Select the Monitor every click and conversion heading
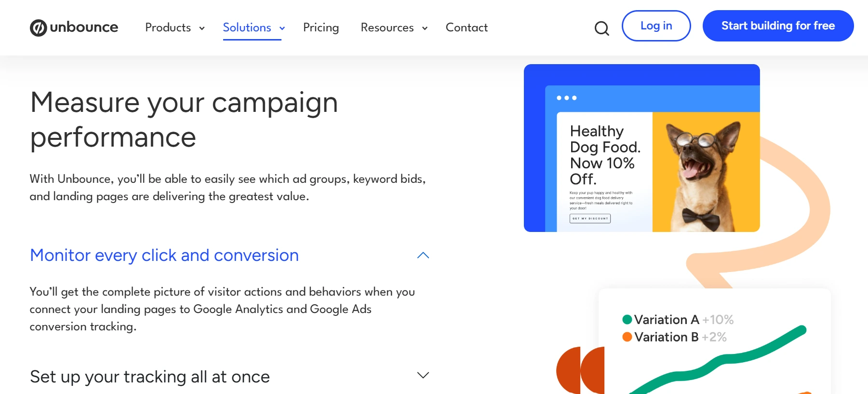This screenshot has width=868, height=394. (164, 255)
